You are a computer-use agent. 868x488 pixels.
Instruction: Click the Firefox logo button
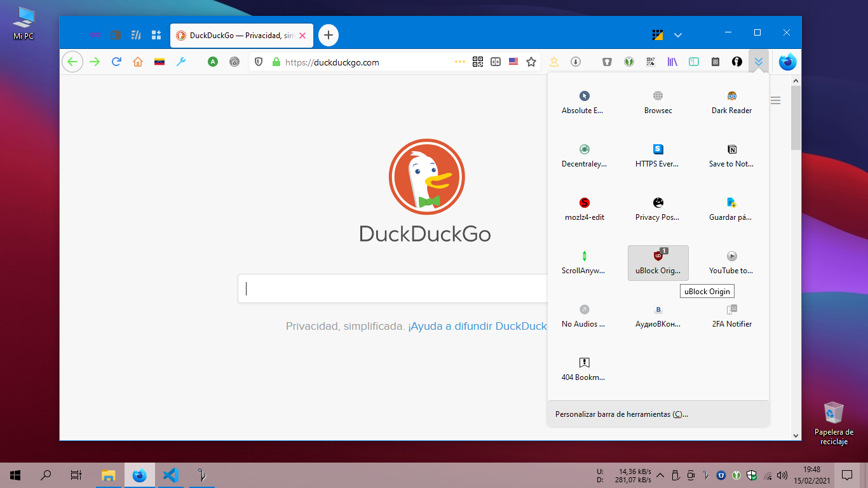point(788,62)
